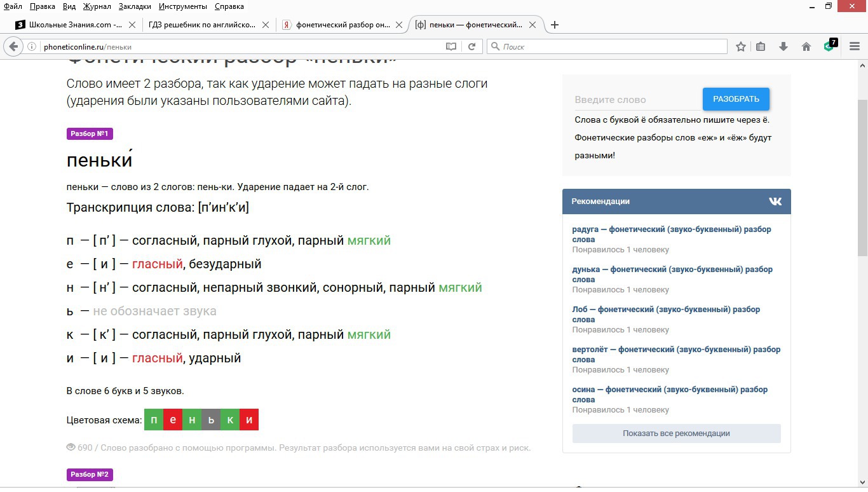
Task: Go to the home page icon
Action: pyautogui.click(x=806, y=46)
